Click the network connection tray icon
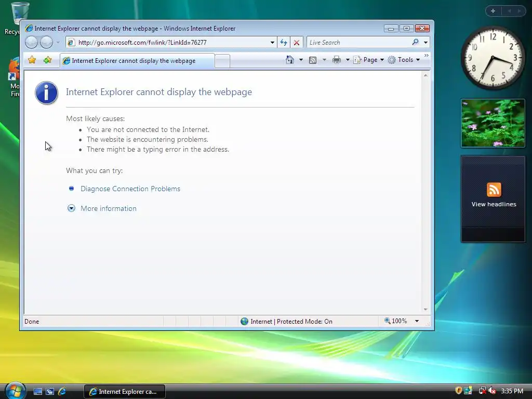532x399 pixels. pos(482,391)
